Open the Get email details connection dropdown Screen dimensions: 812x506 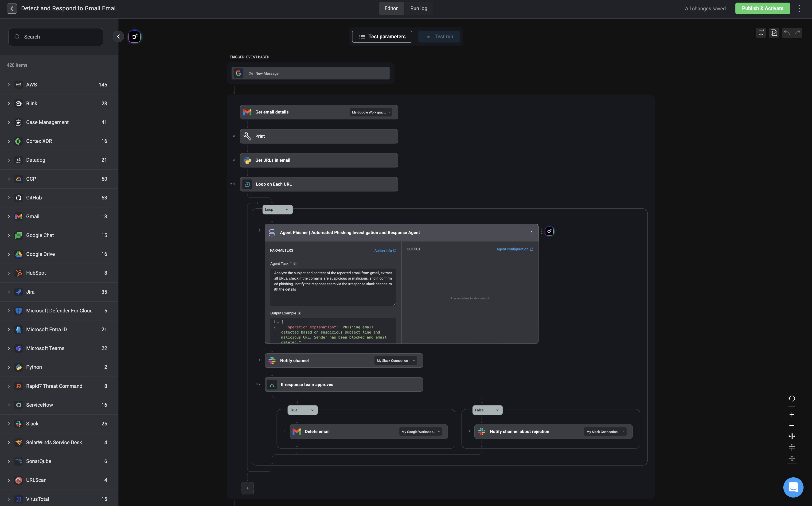pos(371,113)
